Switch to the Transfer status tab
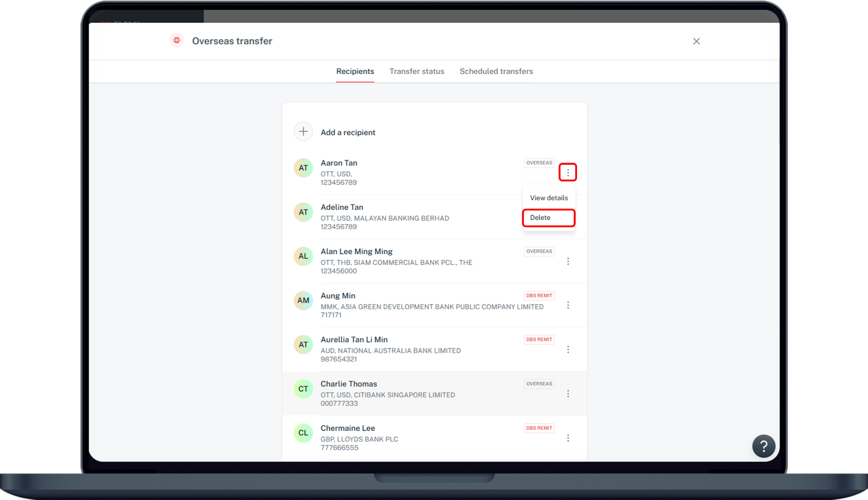The height and width of the screenshot is (500, 868). pos(417,71)
